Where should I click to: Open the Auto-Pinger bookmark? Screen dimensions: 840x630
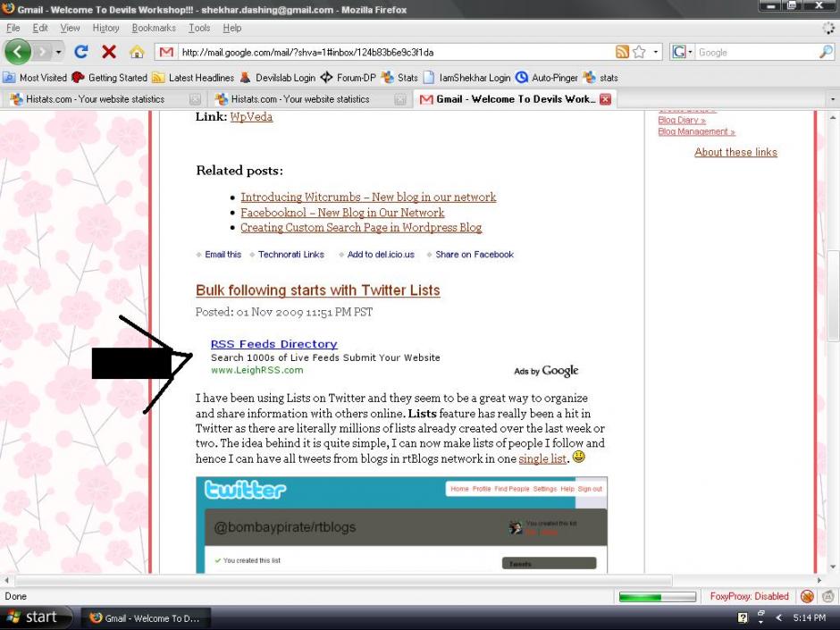tap(547, 78)
